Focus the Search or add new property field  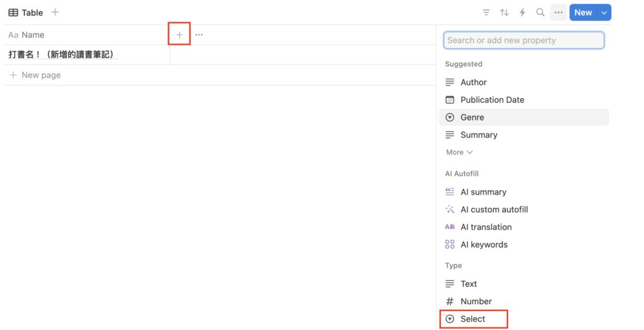tap(524, 40)
